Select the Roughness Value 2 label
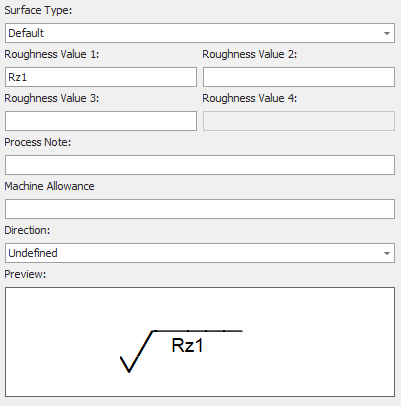Screen dimensions: 401x406 pos(250,54)
